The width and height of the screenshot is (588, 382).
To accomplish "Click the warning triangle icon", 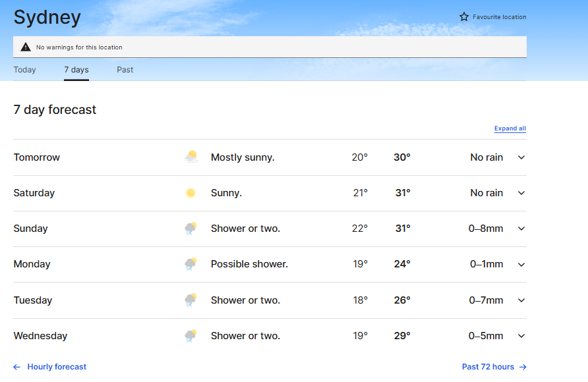I will [26, 47].
